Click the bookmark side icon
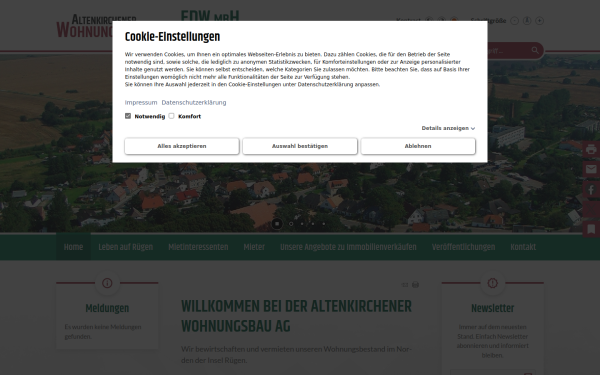Viewport: 600px width, 375px height. (591, 229)
